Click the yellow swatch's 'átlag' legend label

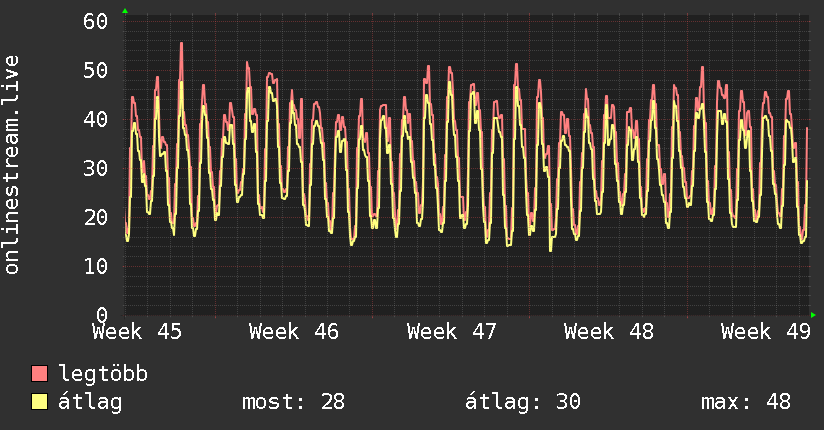click(x=90, y=402)
